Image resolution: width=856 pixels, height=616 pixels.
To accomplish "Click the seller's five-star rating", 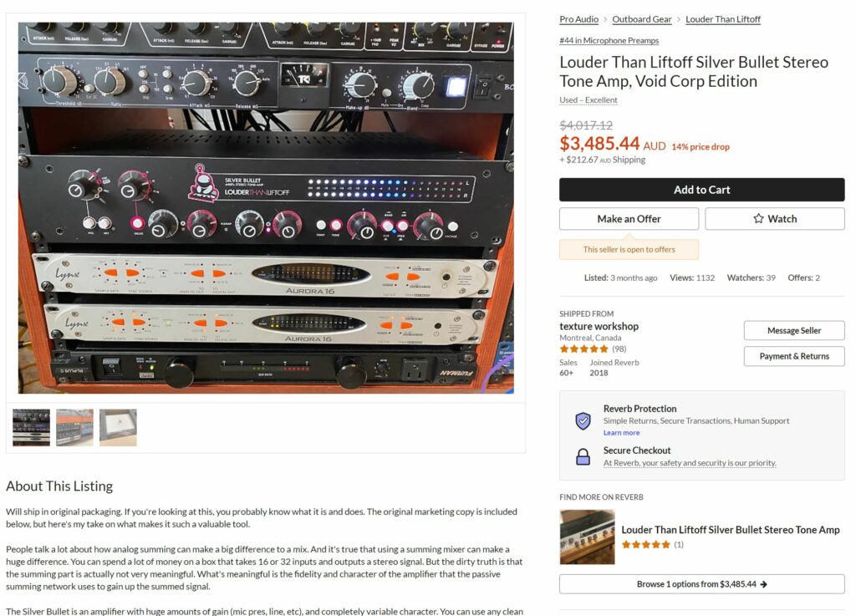I will [583, 349].
